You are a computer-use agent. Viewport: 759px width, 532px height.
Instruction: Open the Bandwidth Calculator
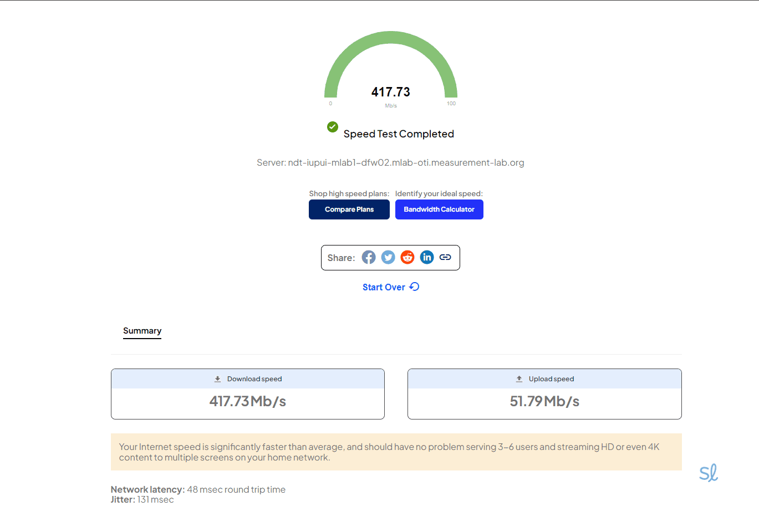click(439, 209)
